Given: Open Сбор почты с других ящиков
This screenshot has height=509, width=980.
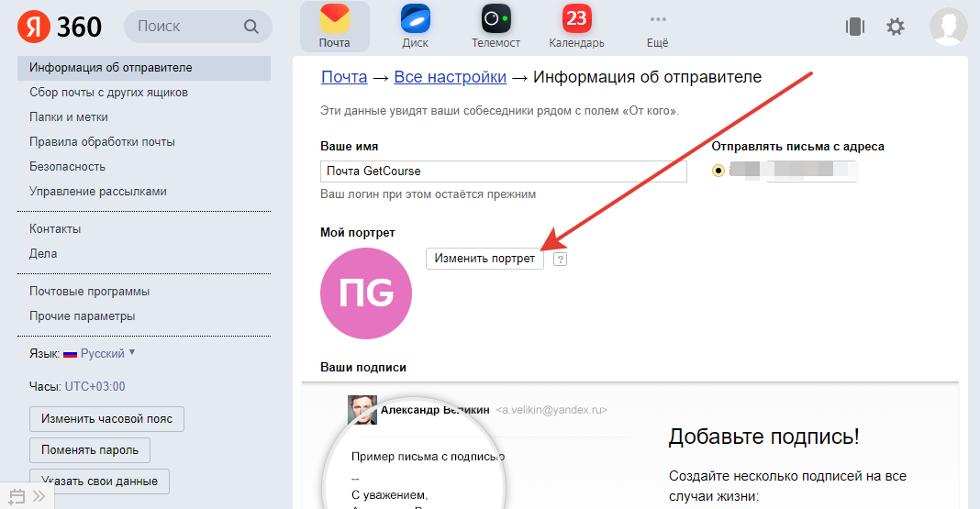Looking at the screenshot, I should (x=109, y=93).
